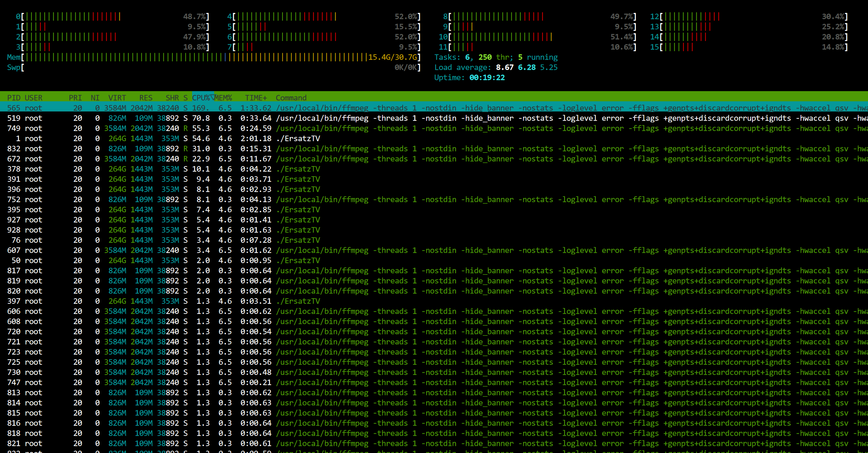Select process row with PID 672
The height and width of the screenshot is (453, 868).
434,159
